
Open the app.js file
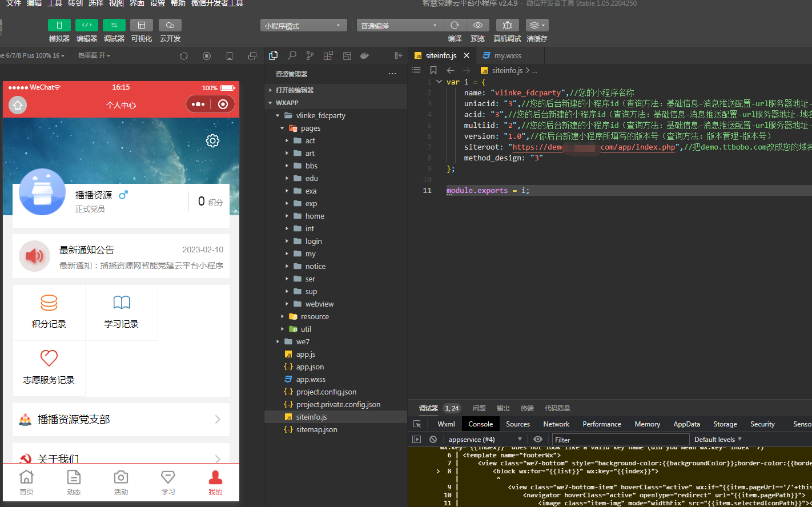click(x=336, y=354)
